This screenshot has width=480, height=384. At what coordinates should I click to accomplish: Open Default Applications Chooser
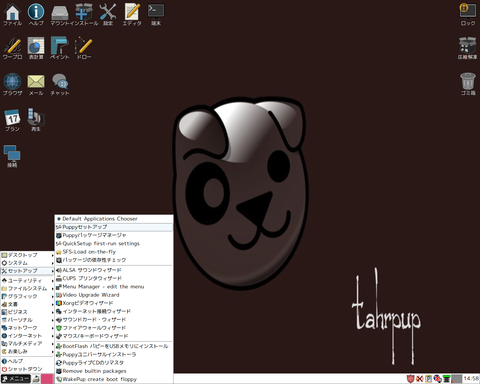pos(114,219)
